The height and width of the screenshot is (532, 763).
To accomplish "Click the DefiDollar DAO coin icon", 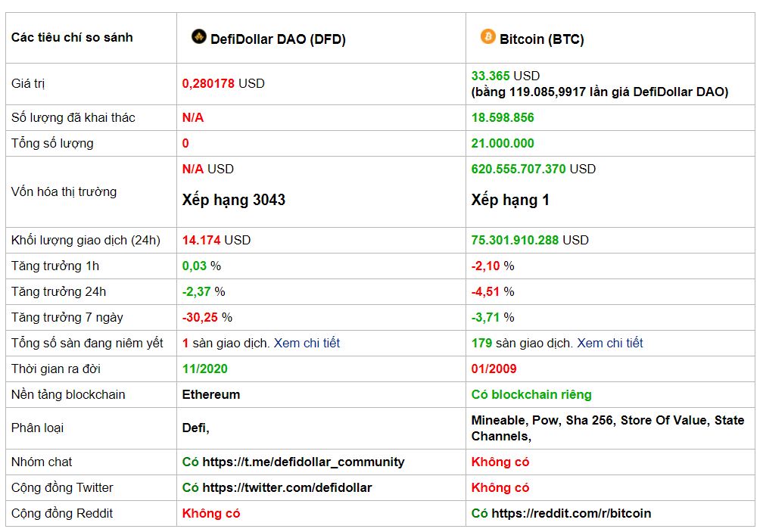I will pos(199,36).
